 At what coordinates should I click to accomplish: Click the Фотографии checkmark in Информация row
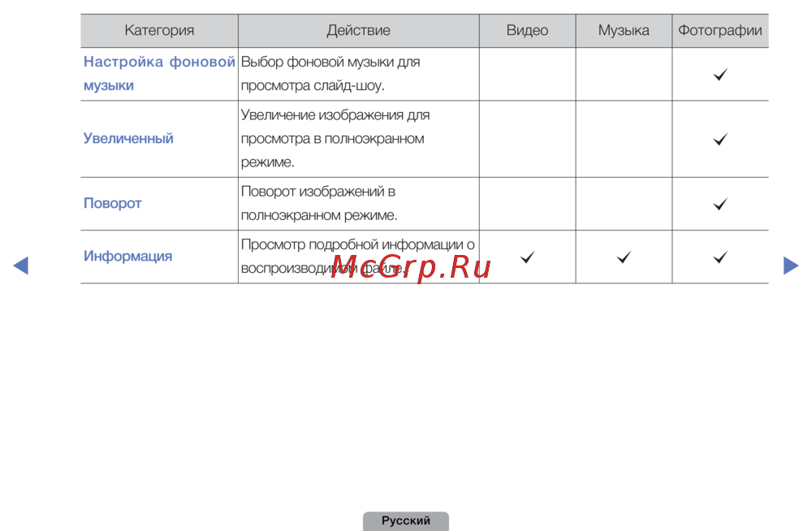click(719, 257)
